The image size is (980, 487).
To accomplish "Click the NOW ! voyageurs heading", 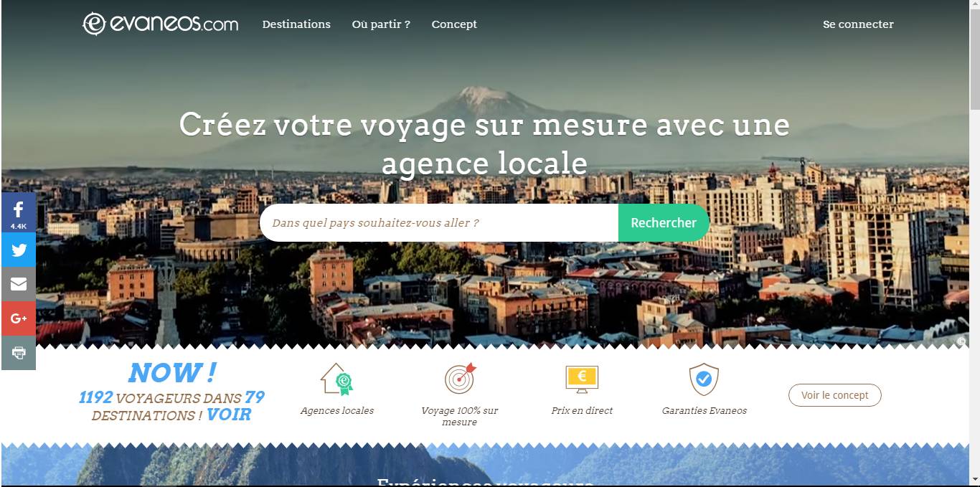I will (171, 373).
